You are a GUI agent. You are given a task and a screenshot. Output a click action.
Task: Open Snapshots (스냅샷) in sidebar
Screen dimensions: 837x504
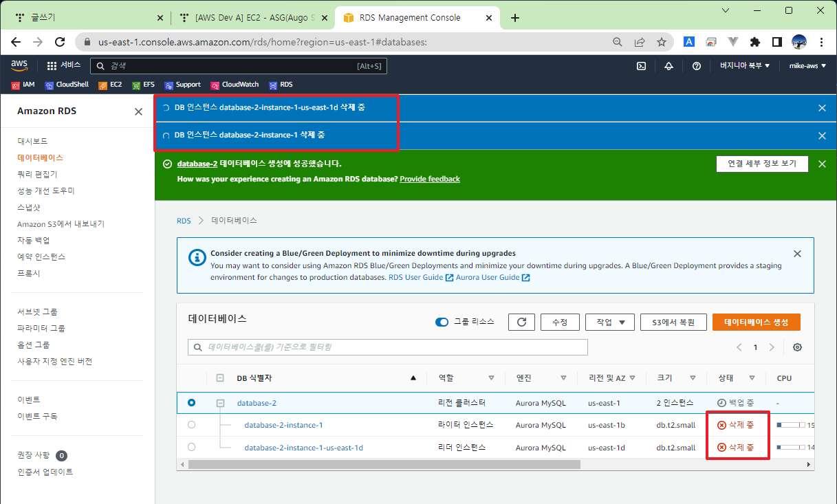click(x=29, y=207)
